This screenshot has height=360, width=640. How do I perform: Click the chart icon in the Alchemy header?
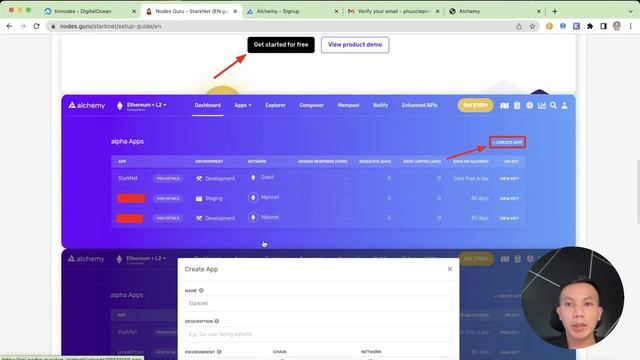pyautogui.click(x=542, y=105)
